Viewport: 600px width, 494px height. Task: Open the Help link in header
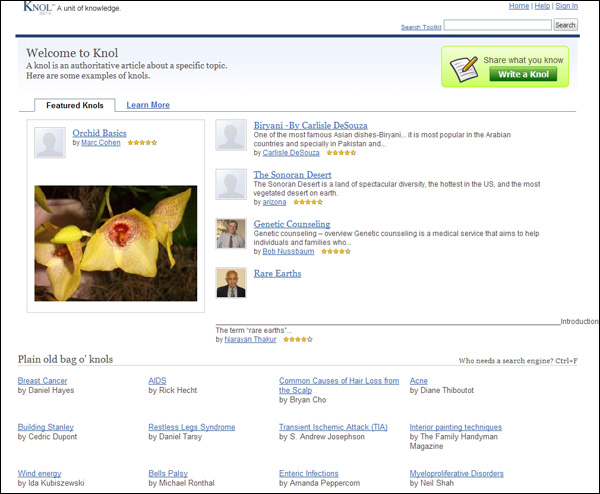[x=542, y=6]
